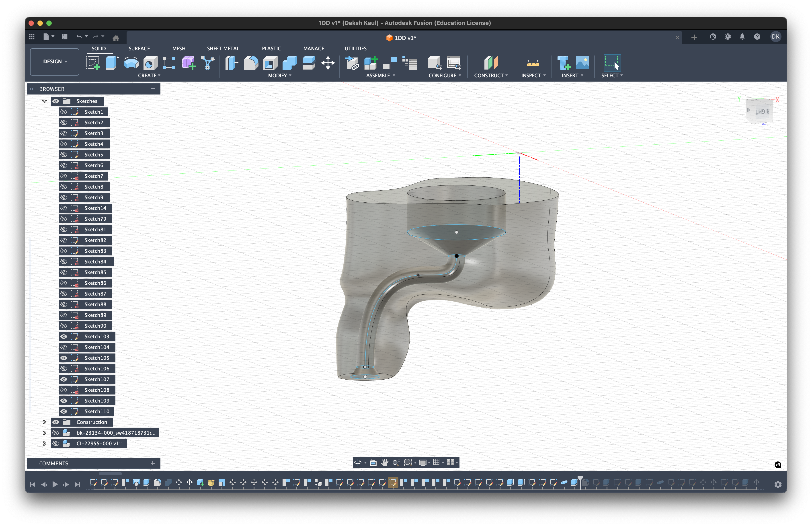Open the Create Form tool
The height and width of the screenshot is (526, 812).
(x=188, y=62)
